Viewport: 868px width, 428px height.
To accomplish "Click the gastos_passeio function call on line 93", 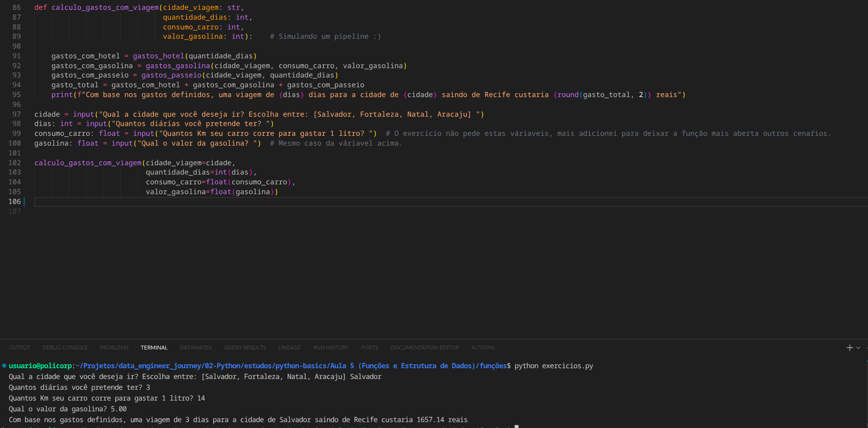I will tap(240, 75).
